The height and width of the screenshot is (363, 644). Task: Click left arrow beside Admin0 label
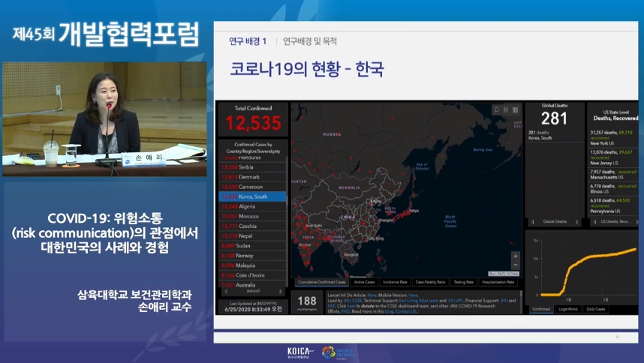226,291
